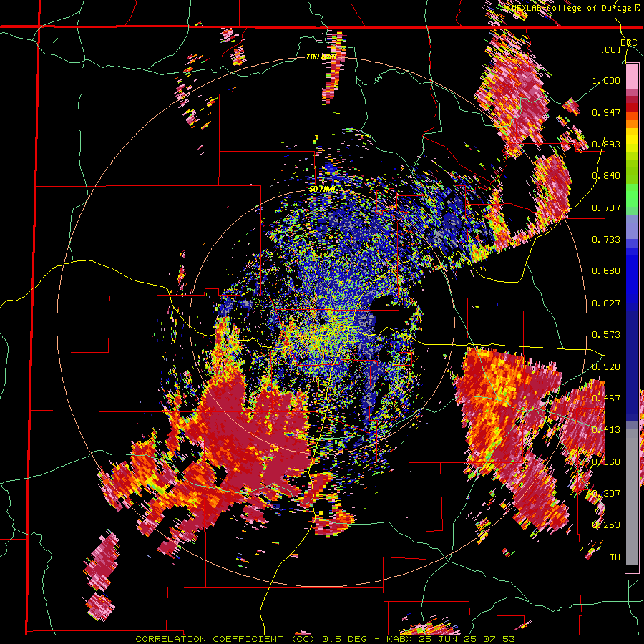Viewport: 644px width, 644px height.
Task: Click the 0.5 DEG elevation text
Action: [x=346, y=639]
